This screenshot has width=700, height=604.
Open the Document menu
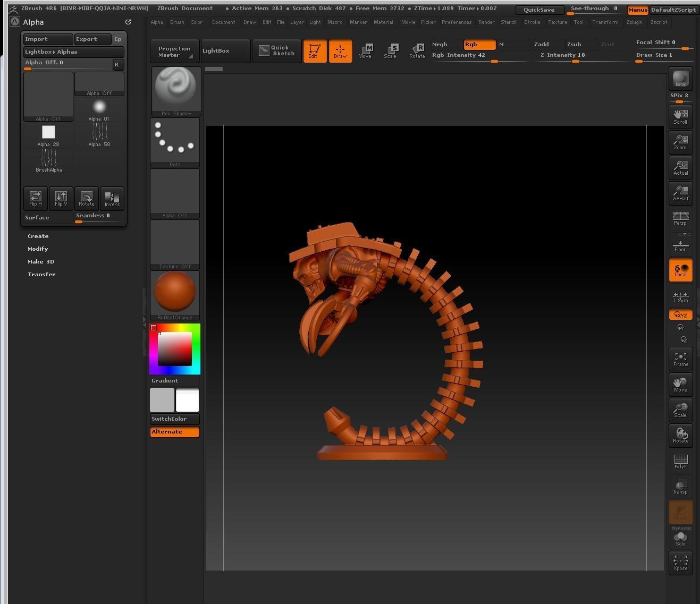[x=223, y=22]
